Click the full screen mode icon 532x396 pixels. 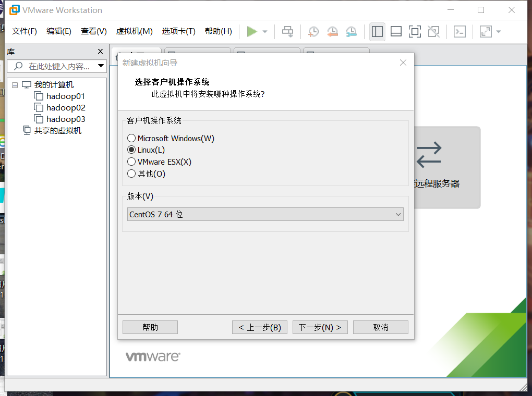click(415, 32)
